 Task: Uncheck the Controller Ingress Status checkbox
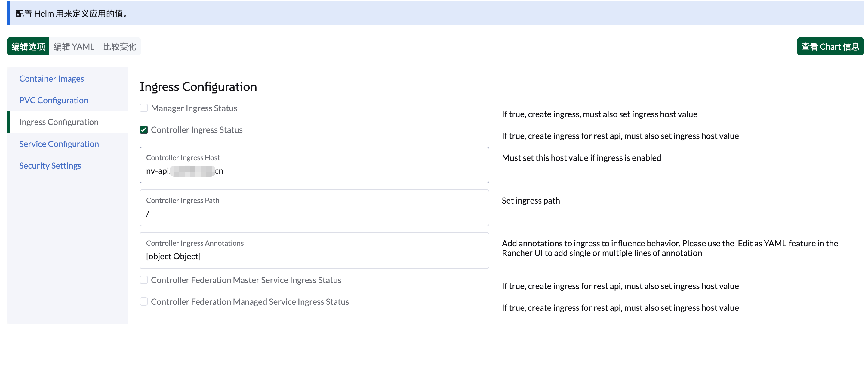click(x=143, y=130)
